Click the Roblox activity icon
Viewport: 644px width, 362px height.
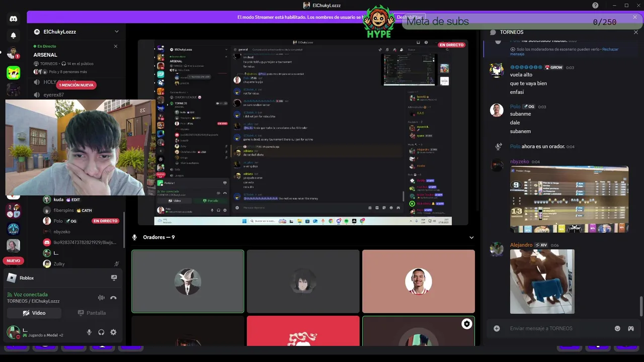pos(12,278)
